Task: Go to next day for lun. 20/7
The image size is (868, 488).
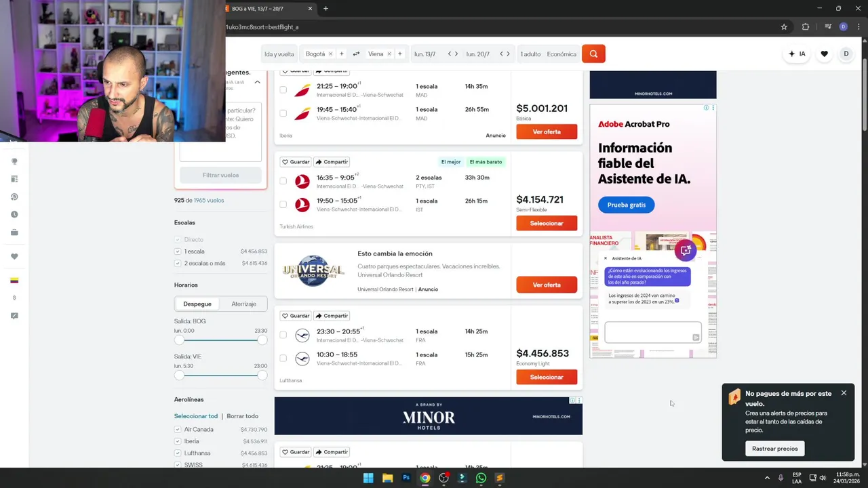Action: [509, 54]
